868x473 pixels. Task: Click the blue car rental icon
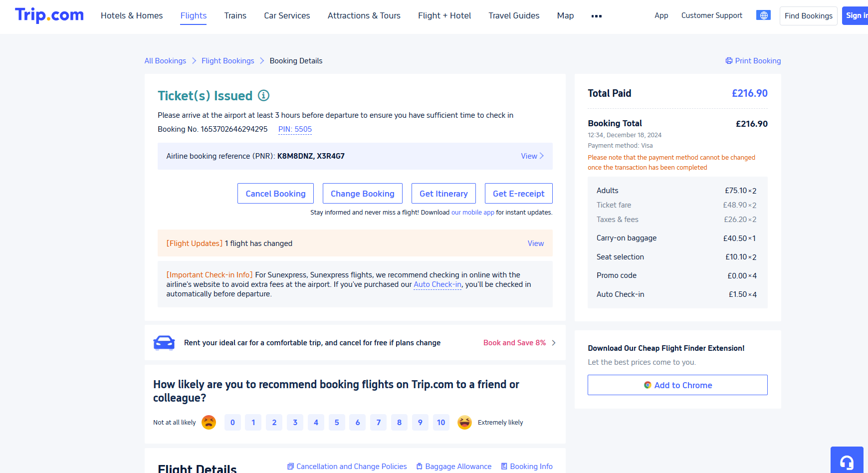pos(164,343)
